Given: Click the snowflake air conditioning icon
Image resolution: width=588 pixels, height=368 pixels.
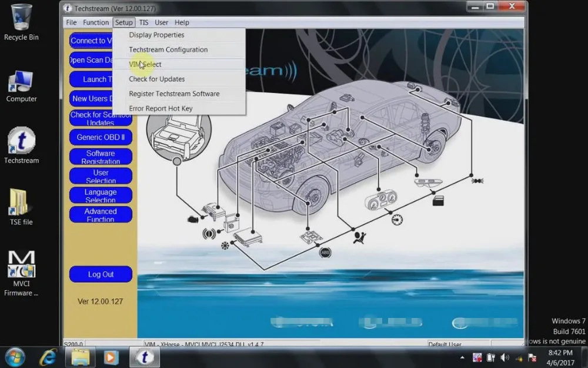Looking at the screenshot, I should [225, 246].
